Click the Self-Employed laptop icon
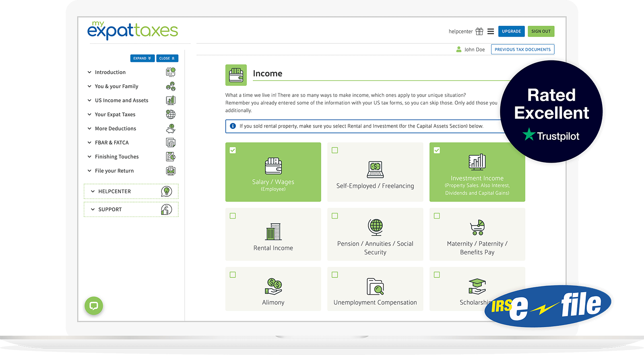This screenshot has height=355, width=644. tap(375, 169)
